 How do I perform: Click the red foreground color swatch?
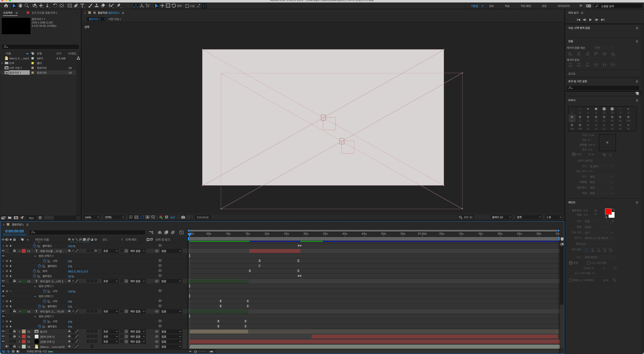pos(608,211)
